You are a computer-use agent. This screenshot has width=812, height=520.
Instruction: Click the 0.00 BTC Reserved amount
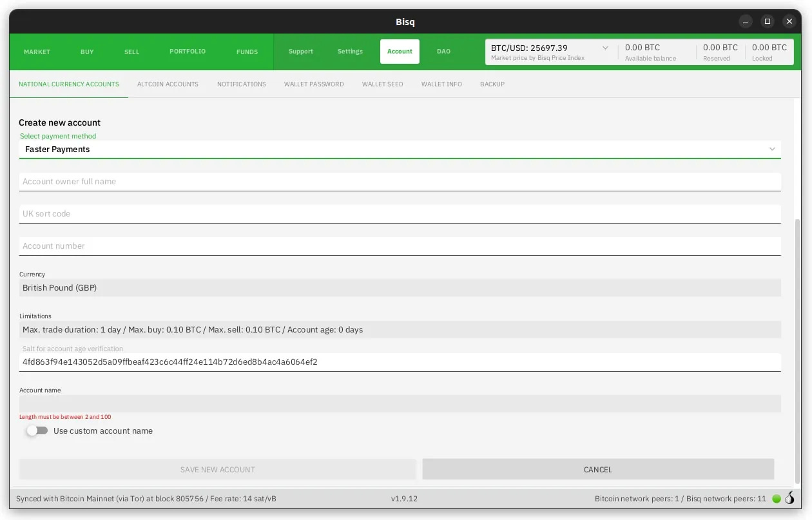[720, 52]
